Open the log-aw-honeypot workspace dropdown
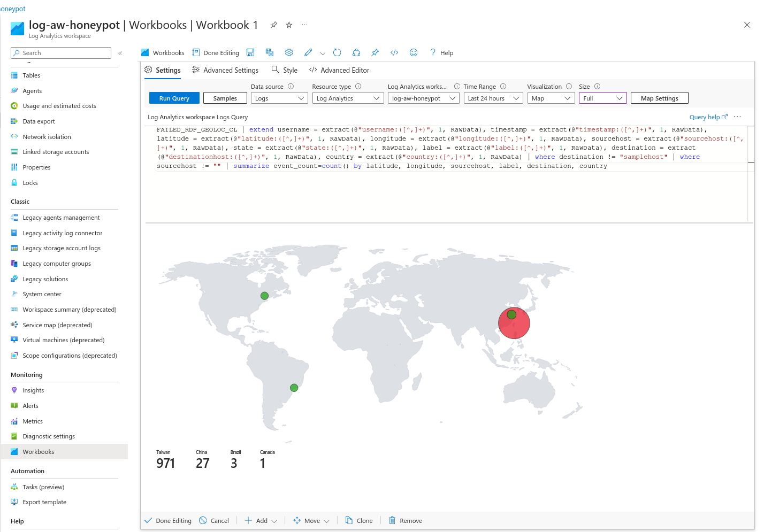The width and height of the screenshot is (764, 532). pos(424,98)
